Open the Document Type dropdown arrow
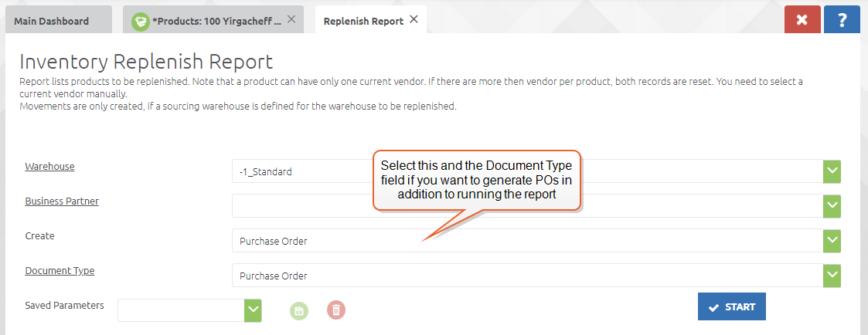The image size is (868, 335). tap(832, 276)
